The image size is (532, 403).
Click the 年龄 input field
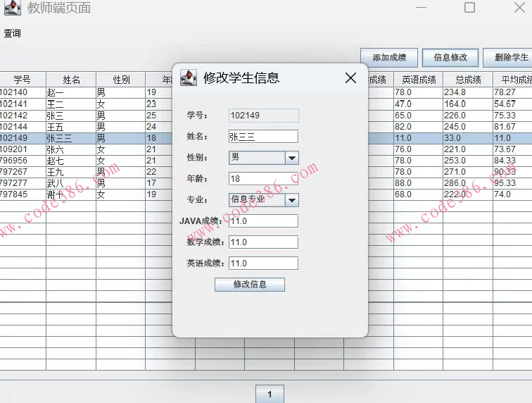tap(264, 179)
